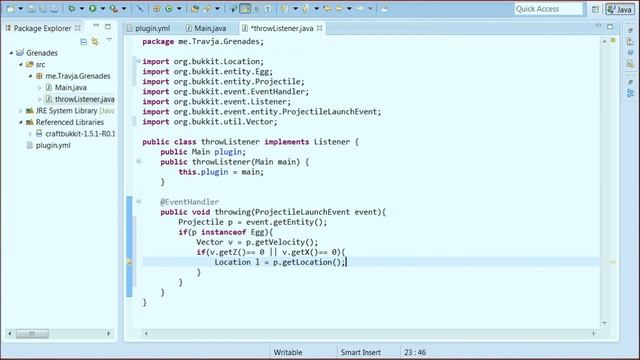
Task: Go to Last Edit Location icon
Action: 327,9
